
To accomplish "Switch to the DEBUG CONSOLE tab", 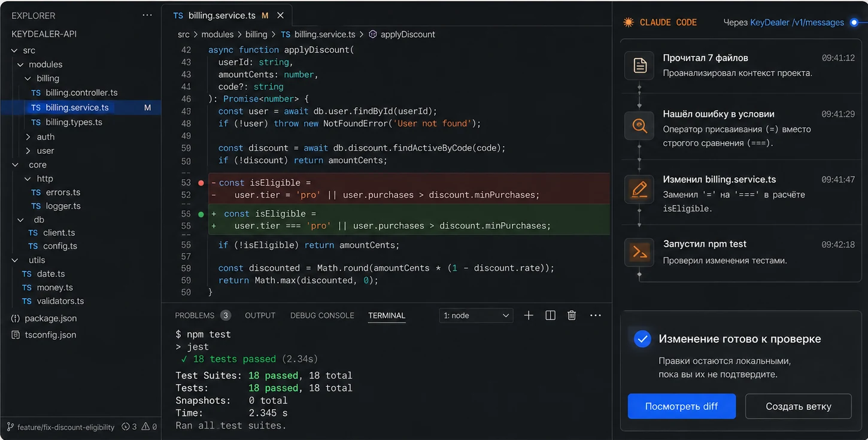I will (x=322, y=315).
